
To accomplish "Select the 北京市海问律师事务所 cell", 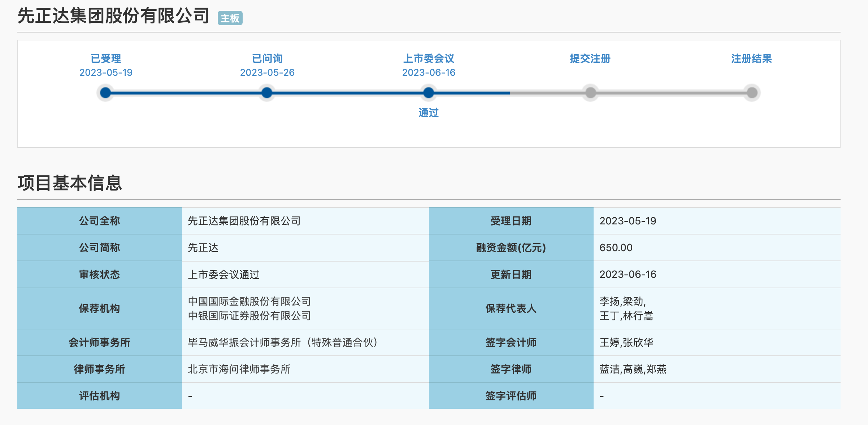I will click(239, 369).
